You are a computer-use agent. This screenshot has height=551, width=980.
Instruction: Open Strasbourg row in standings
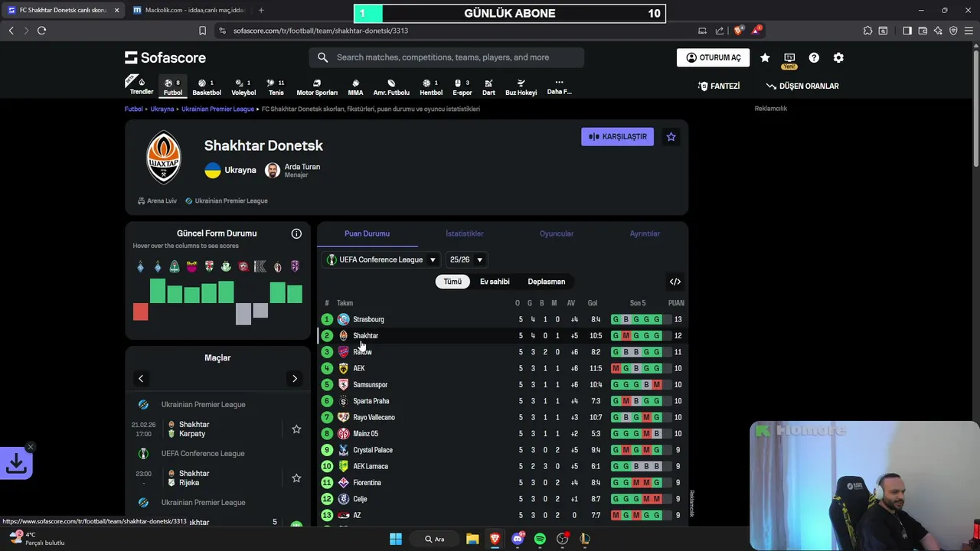point(502,319)
